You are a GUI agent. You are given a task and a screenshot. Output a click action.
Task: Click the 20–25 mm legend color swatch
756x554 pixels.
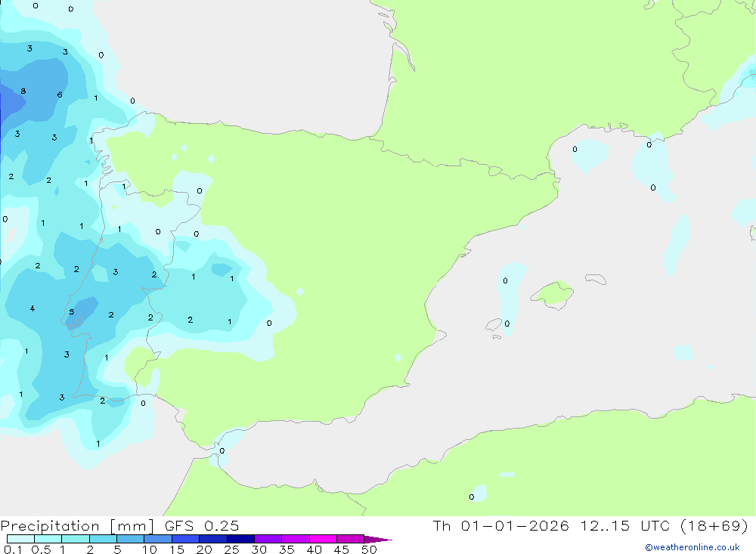coord(212,539)
